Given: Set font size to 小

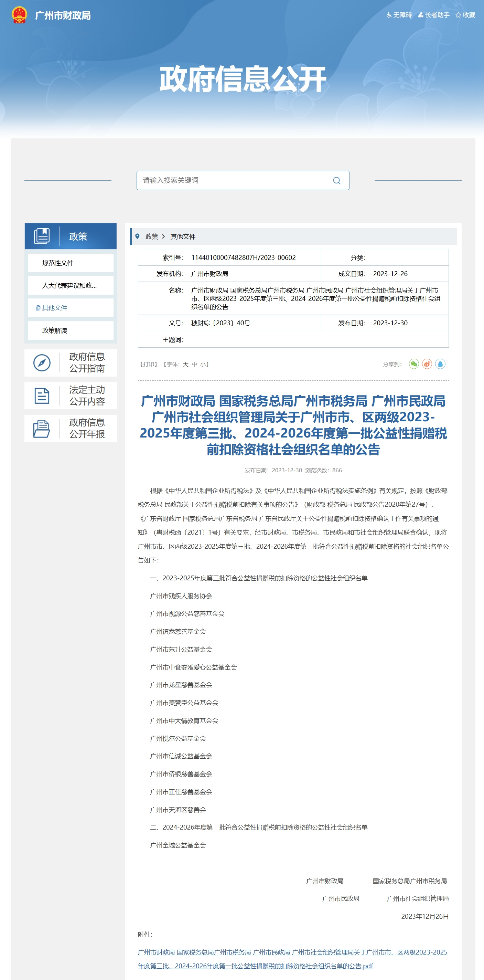Looking at the screenshot, I should click(x=203, y=365).
